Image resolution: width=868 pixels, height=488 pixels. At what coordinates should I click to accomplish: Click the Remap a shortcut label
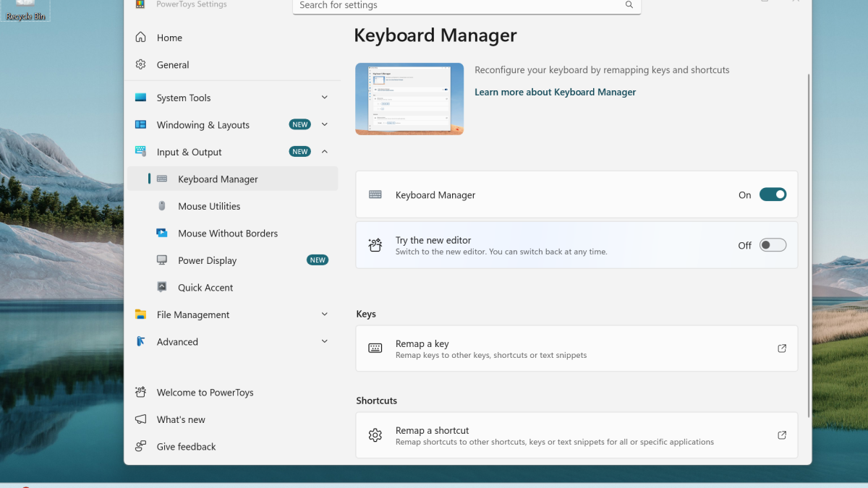pyautogui.click(x=432, y=430)
